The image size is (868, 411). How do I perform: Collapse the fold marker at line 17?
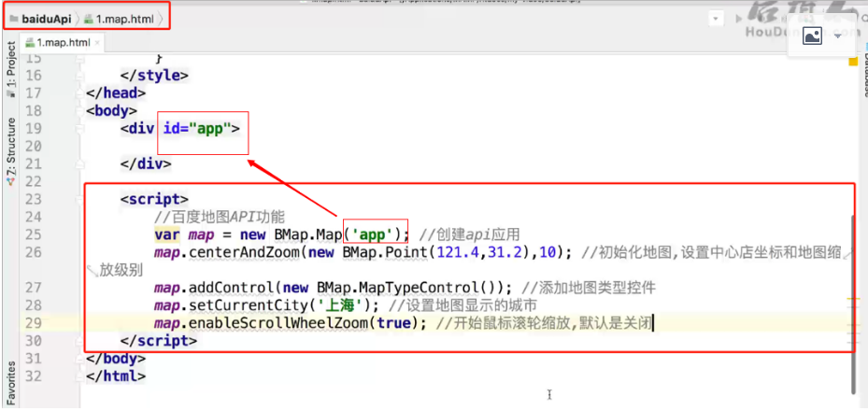click(x=81, y=92)
